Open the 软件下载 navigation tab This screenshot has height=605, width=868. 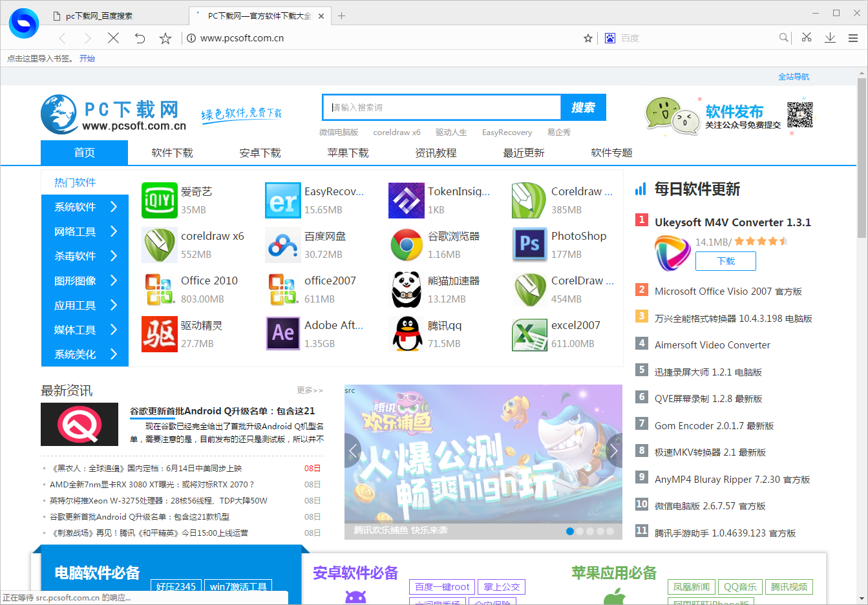point(173,153)
